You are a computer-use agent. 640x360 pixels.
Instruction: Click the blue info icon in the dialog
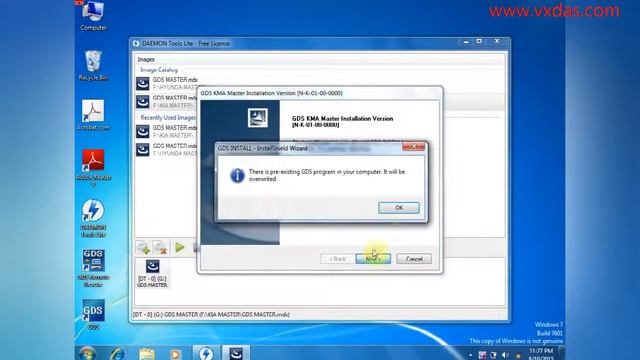pos(237,176)
